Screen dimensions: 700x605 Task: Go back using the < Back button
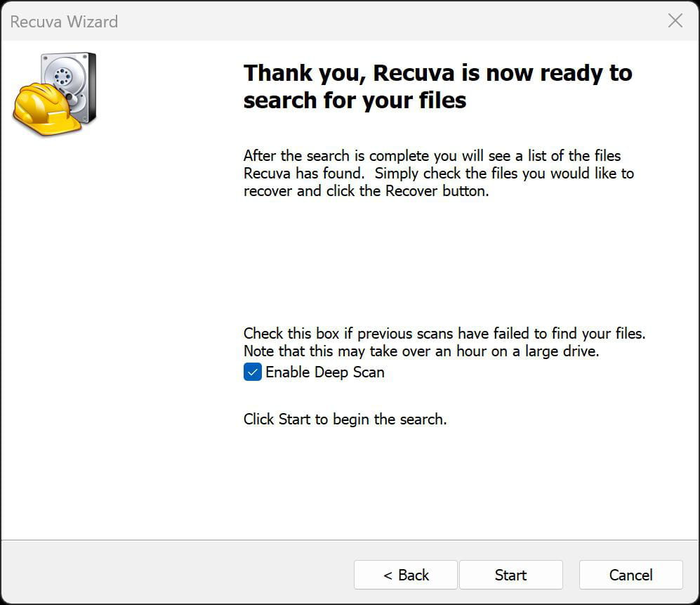[x=406, y=575]
